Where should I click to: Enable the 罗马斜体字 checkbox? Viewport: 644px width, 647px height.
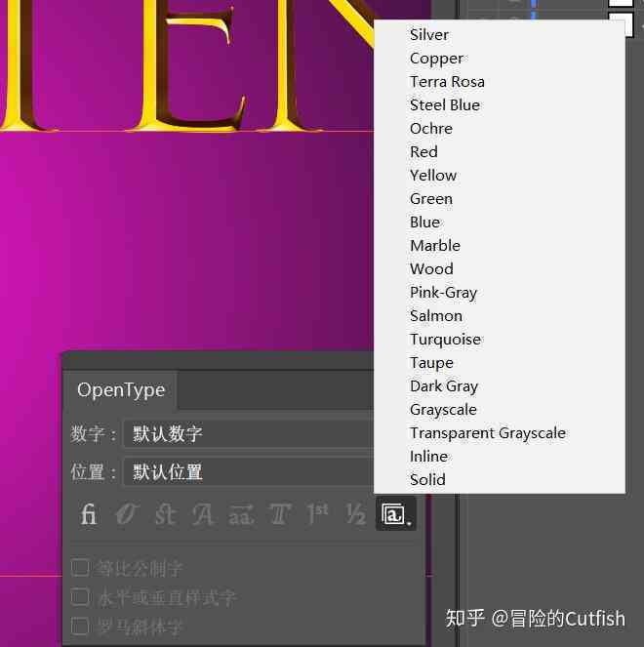coord(80,627)
